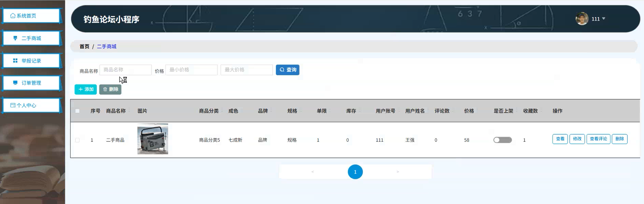Viewport: 644px width, 204px height.
Task: Click the 二手商城 breadcrumb
Action: [107, 46]
